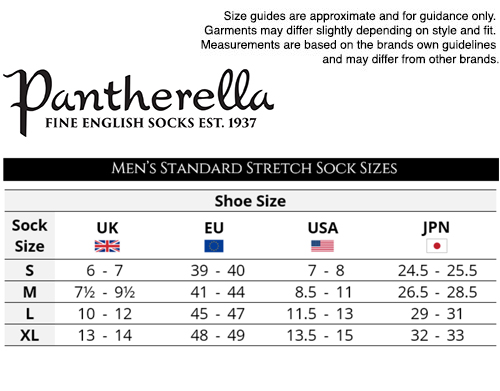
Task: Click the Japan flag icon
Action: coord(437,246)
